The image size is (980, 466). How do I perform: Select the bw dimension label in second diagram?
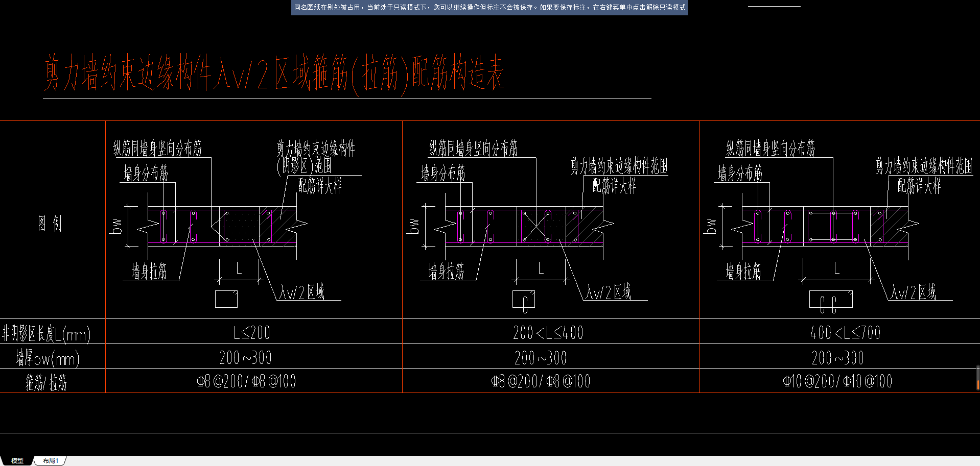point(414,226)
